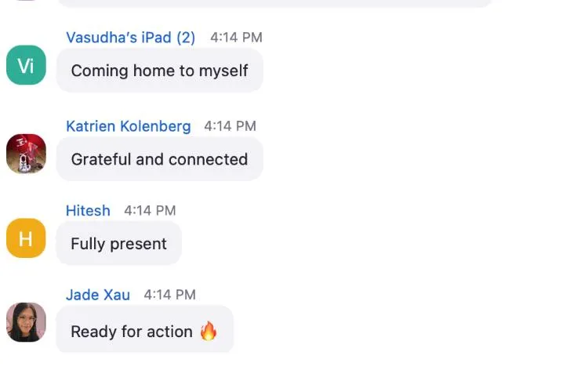The image size is (588, 392).
Task: Click the 4:14 PM time beside Jade Xau
Action: click(x=169, y=295)
